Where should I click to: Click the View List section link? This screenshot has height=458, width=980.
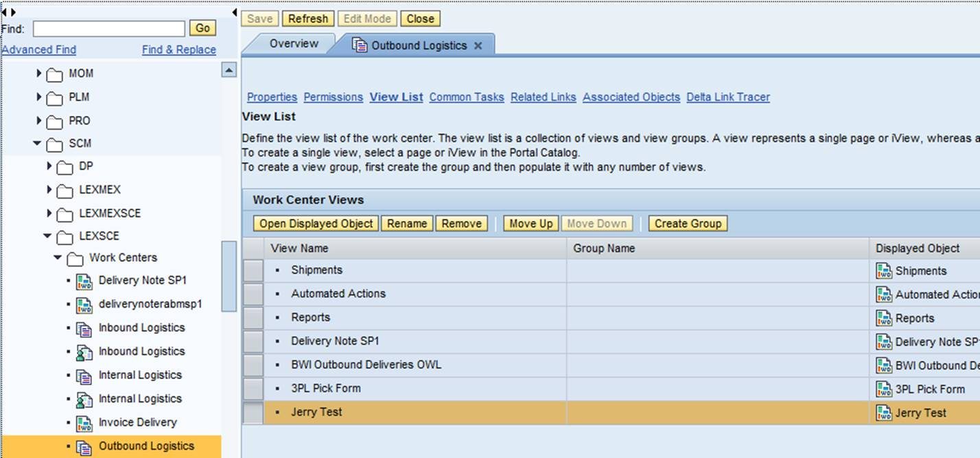click(x=396, y=98)
